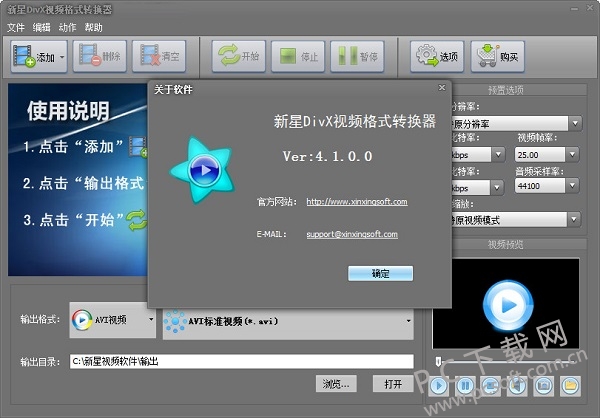Expand the 音频采样率 44100 dropdown
Viewport: 600px width, 418px height.
tap(572, 186)
